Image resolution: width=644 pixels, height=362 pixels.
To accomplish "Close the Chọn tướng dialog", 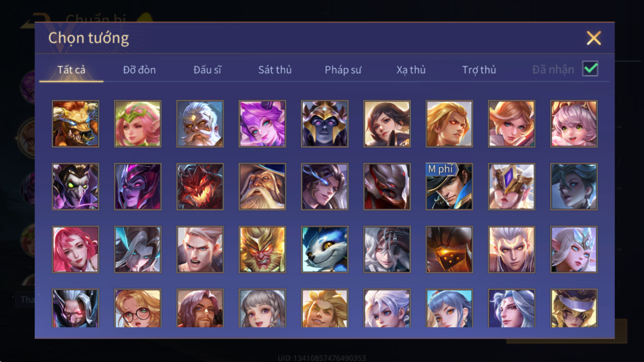I will 594,38.
